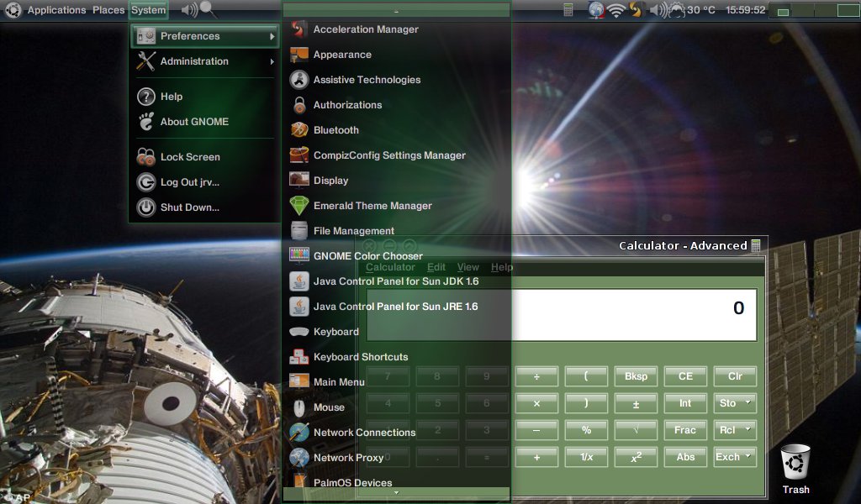This screenshot has height=504, width=861.
Task: Open the Sto dropdown in Calculator
Action: [x=735, y=403]
